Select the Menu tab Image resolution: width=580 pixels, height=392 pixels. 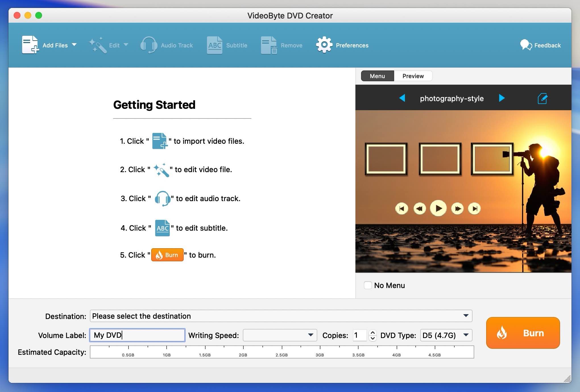[x=377, y=76]
